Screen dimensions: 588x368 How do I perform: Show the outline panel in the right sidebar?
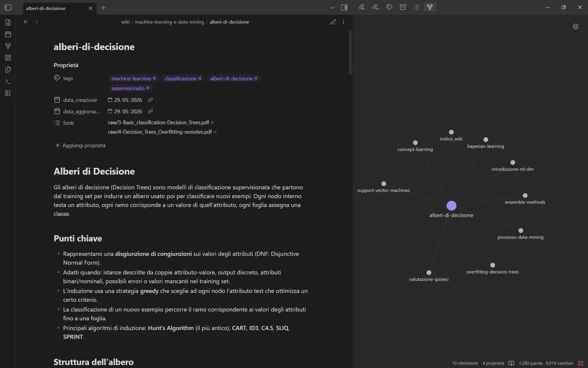417,7
